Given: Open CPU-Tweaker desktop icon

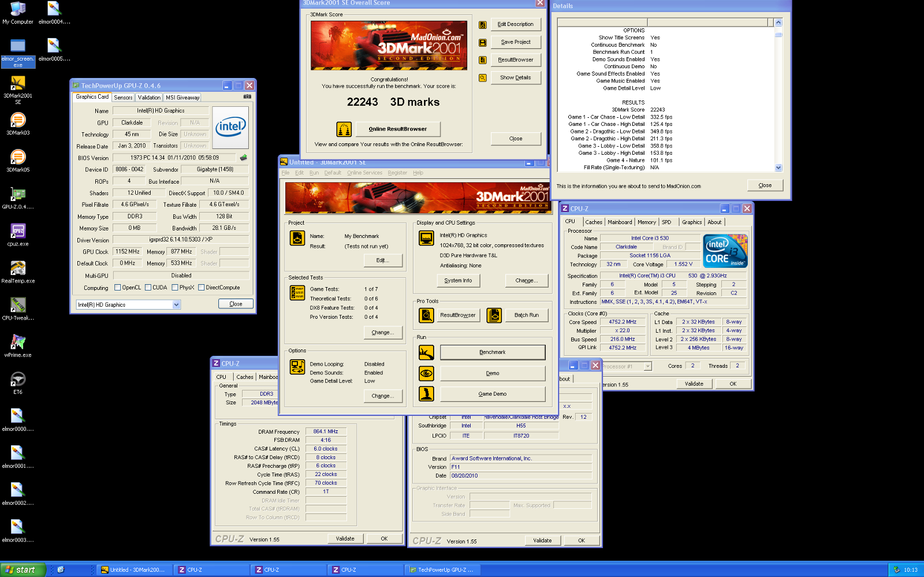Looking at the screenshot, I should [x=18, y=309].
